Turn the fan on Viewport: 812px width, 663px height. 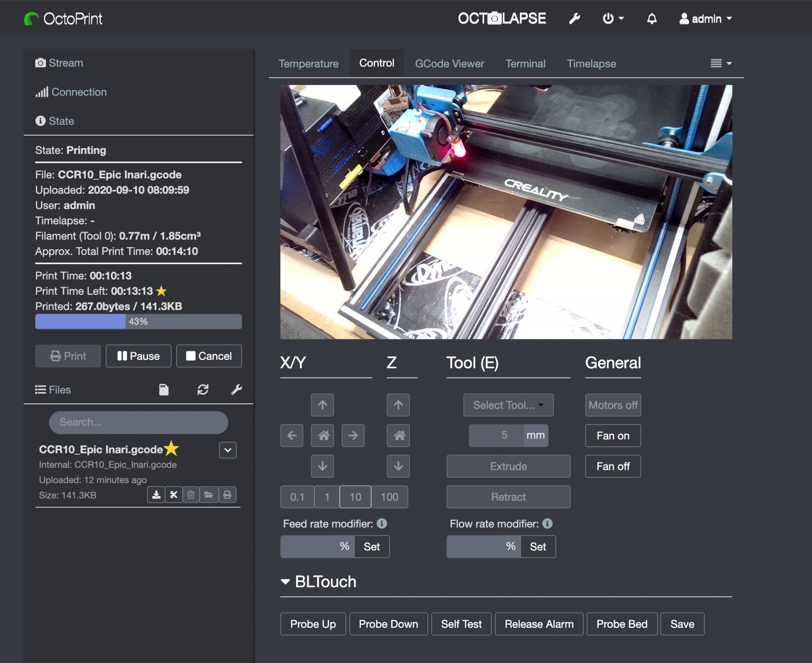tap(613, 436)
